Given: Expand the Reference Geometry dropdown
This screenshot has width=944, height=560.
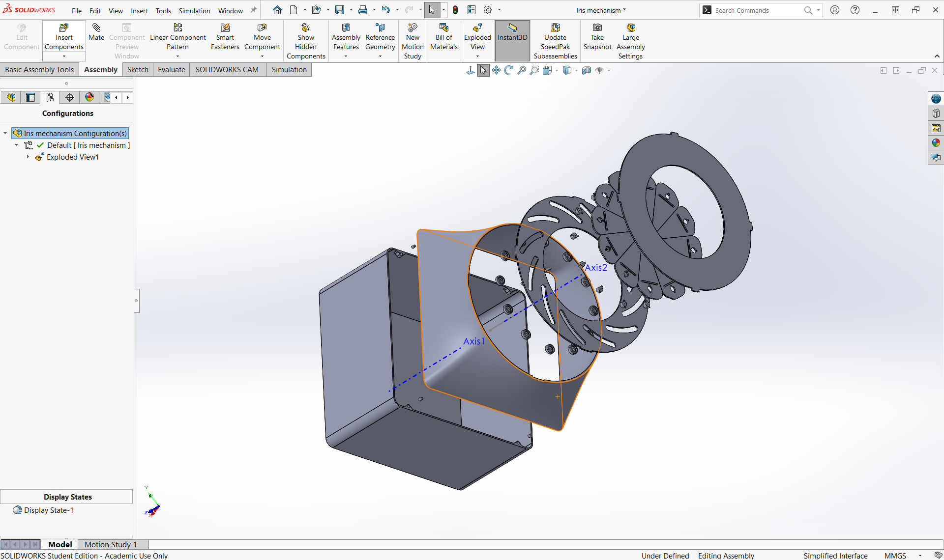Looking at the screenshot, I should click(x=380, y=56).
